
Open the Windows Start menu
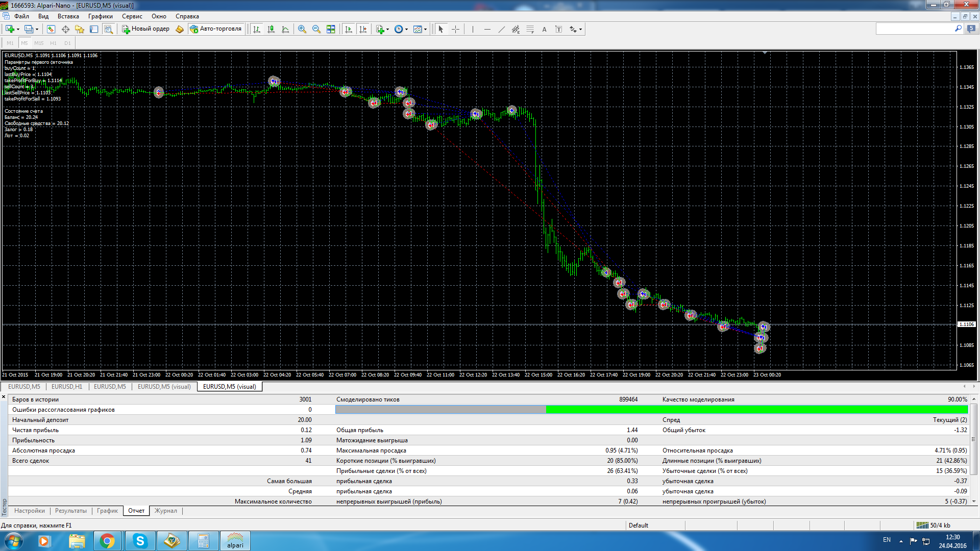tap(13, 541)
